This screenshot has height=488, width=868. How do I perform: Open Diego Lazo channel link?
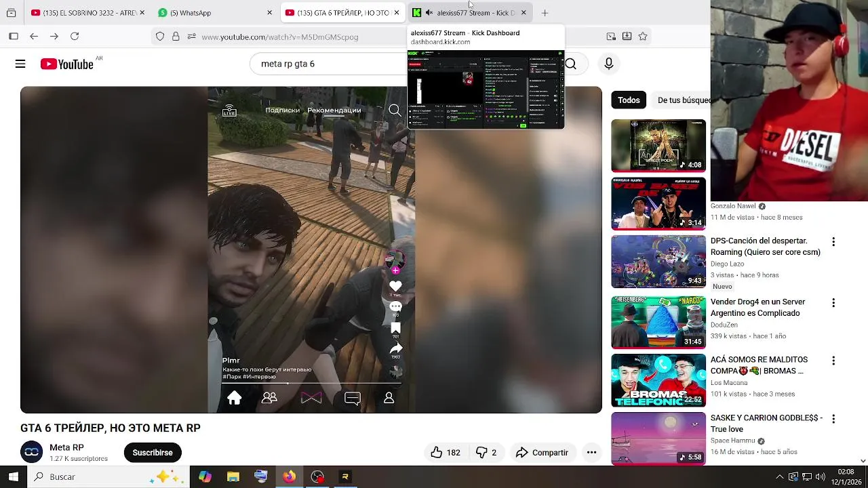727,264
